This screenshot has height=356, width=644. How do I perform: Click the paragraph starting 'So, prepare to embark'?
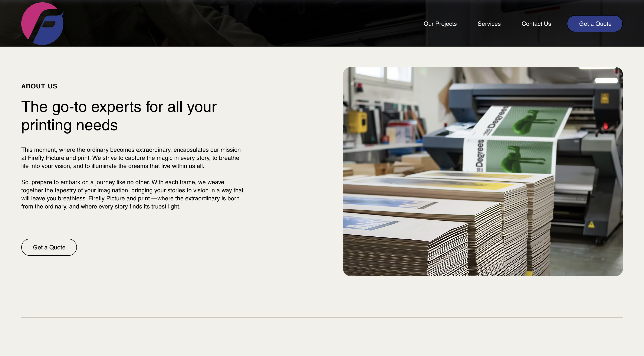[x=132, y=194]
